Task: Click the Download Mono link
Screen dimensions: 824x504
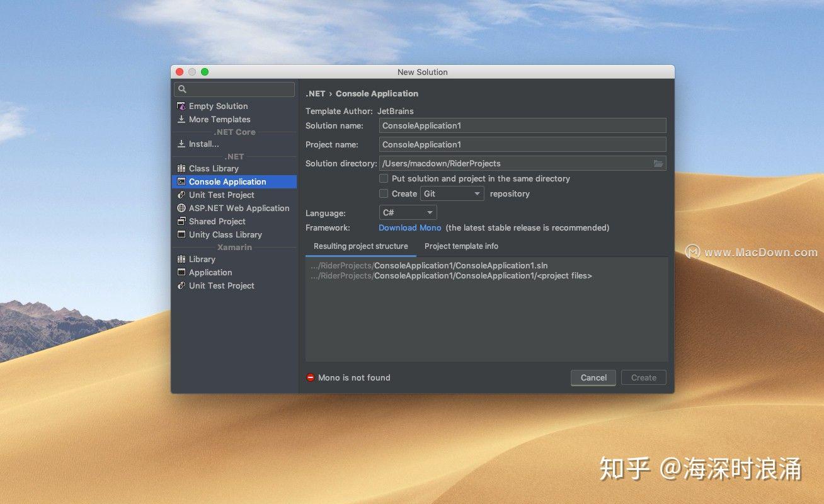Action: [x=409, y=227]
